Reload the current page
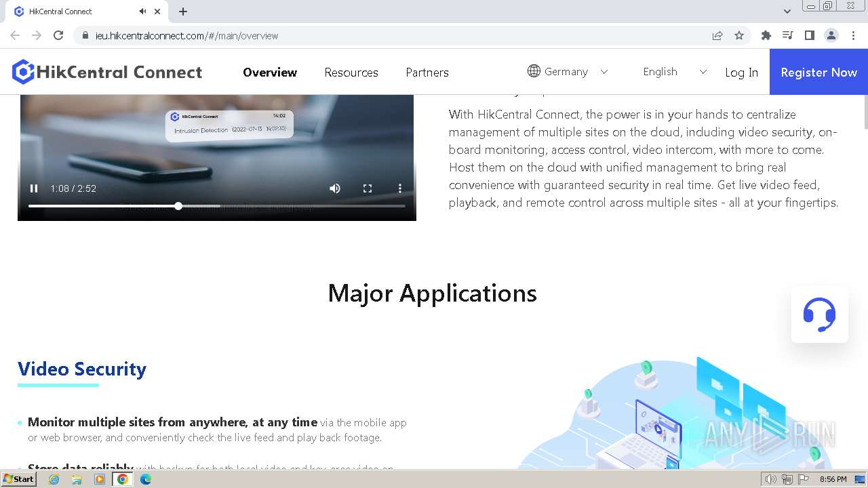 tap(58, 35)
